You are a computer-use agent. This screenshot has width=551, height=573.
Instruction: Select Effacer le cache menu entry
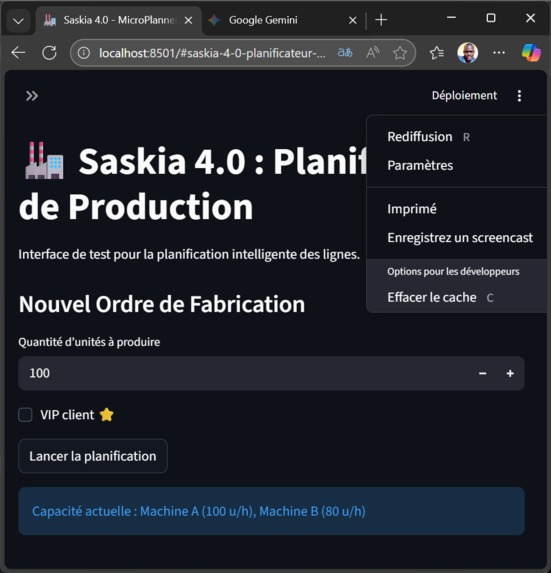point(457,297)
